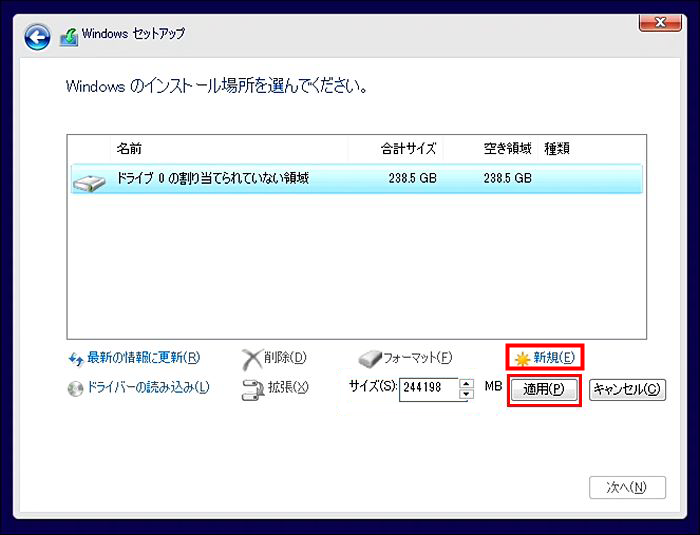This screenshot has width=700, height=535.
Task: Click the フォーマット(F) format link
Action: click(417, 357)
